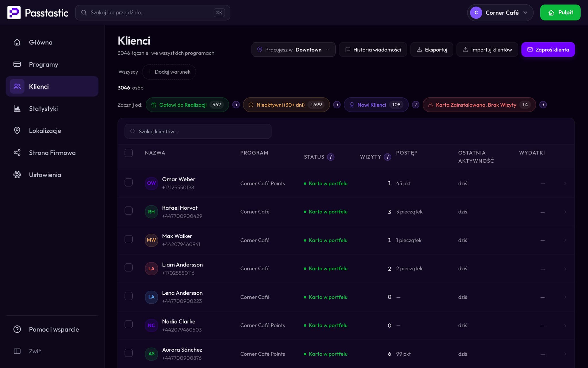Viewport: 588px width, 368px height.
Task: Toggle the select-all checkbox in table header
Action: click(129, 153)
